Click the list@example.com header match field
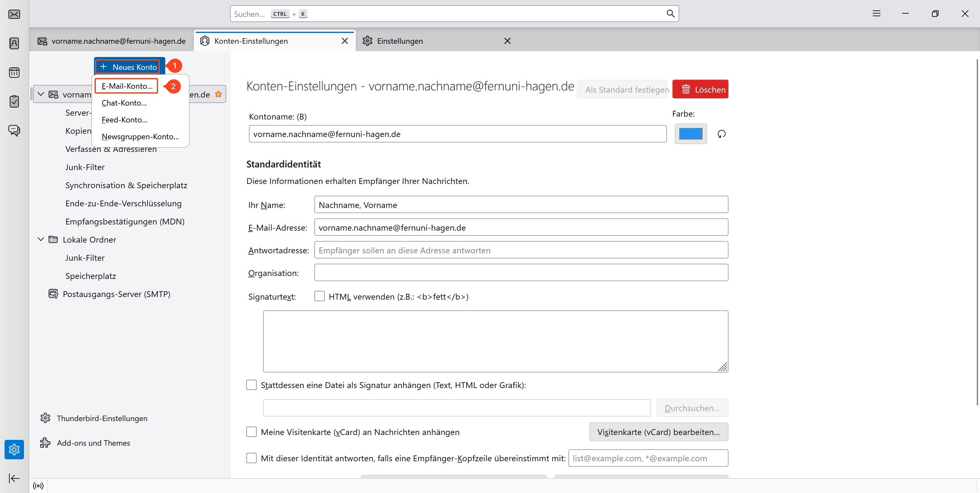Screen dimensions: 980x493 pyautogui.click(x=648, y=458)
